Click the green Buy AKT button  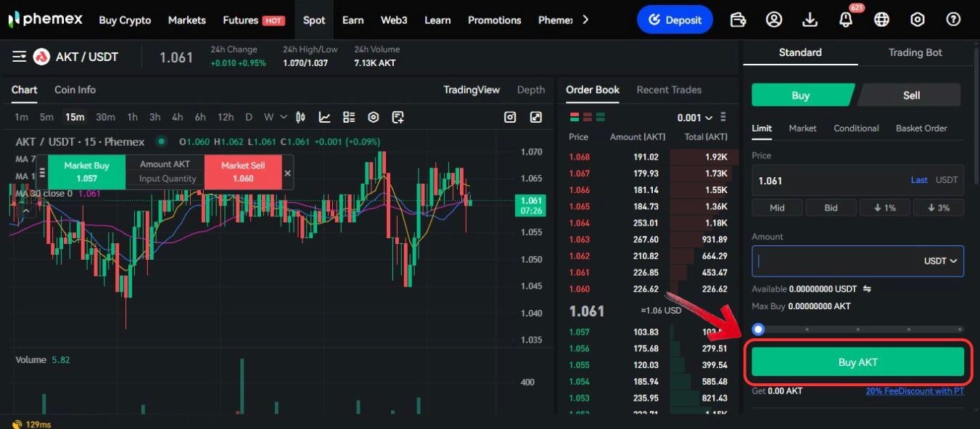[x=857, y=361]
